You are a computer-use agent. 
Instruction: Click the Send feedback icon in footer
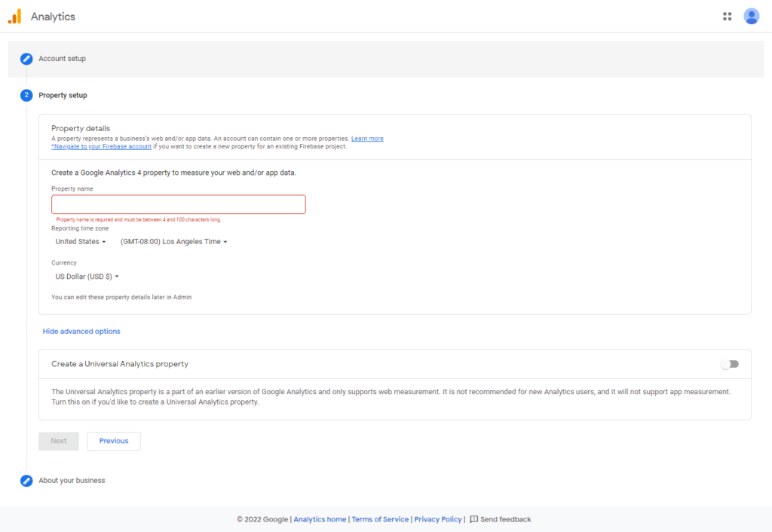click(474, 519)
